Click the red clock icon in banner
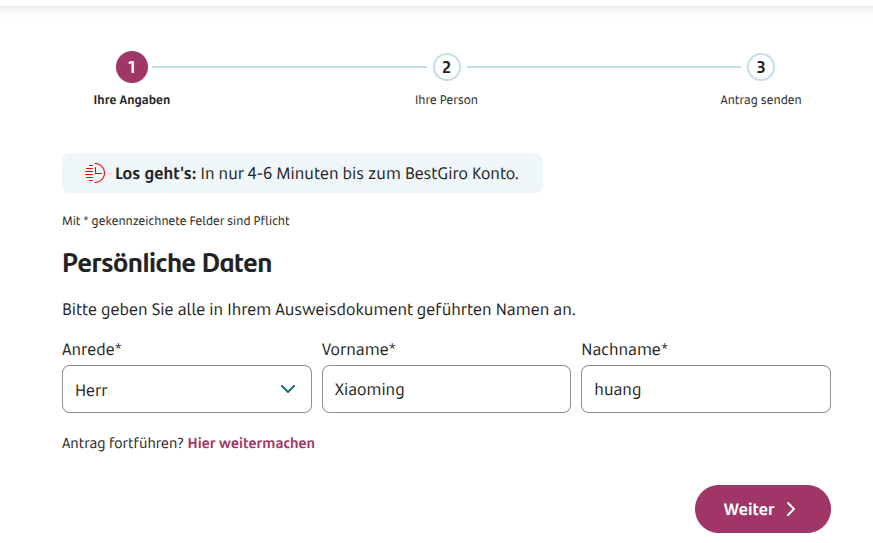The width and height of the screenshot is (873, 543). 95,173
